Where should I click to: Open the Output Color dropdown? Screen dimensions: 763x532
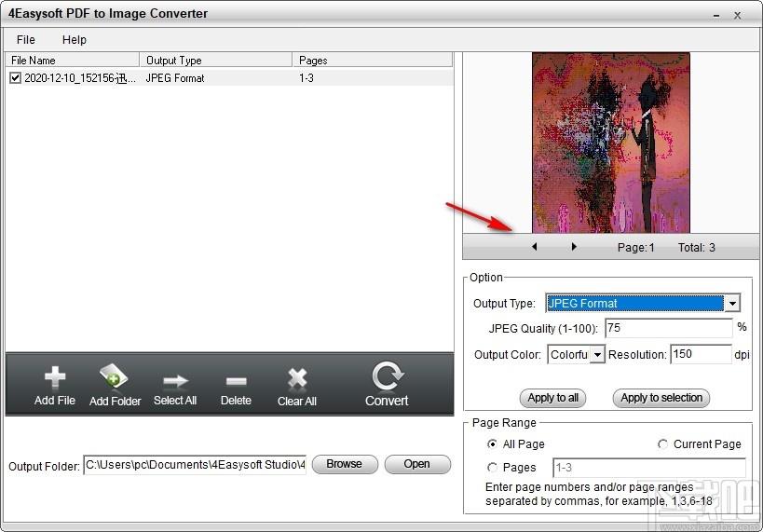coord(597,354)
